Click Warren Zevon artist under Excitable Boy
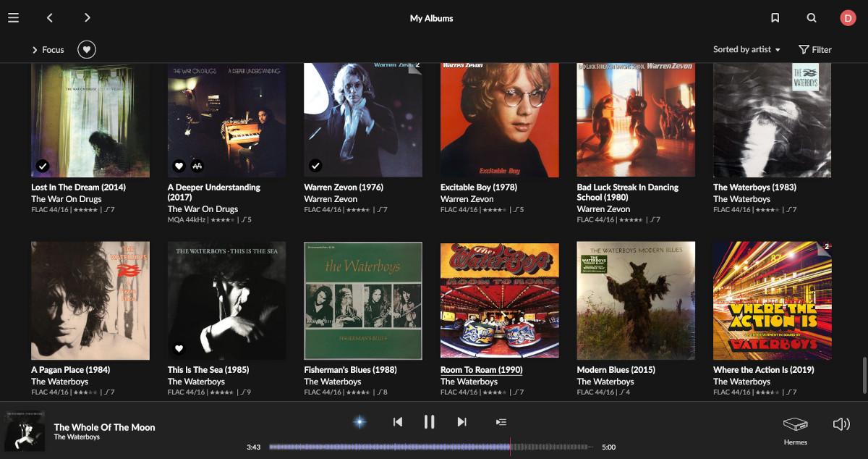 coord(467,199)
